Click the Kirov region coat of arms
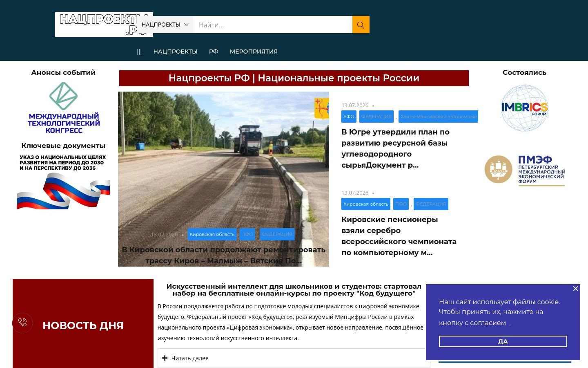This screenshot has height=368, width=588. coord(321,108)
